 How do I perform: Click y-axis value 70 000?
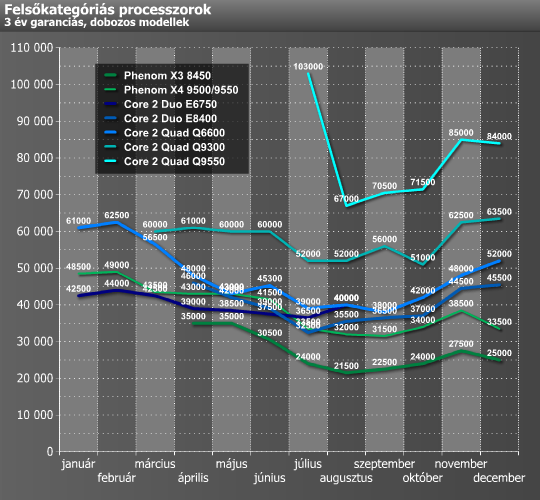pyautogui.click(x=35, y=195)
